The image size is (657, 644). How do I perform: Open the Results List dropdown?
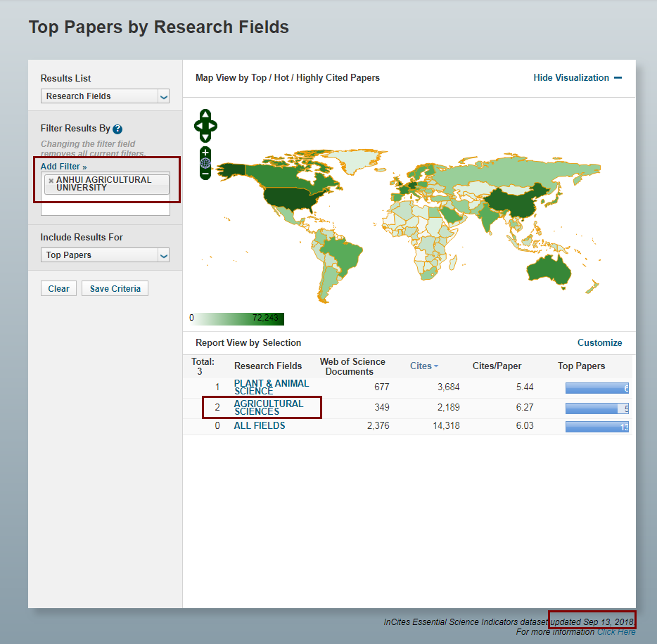[105, 96]
